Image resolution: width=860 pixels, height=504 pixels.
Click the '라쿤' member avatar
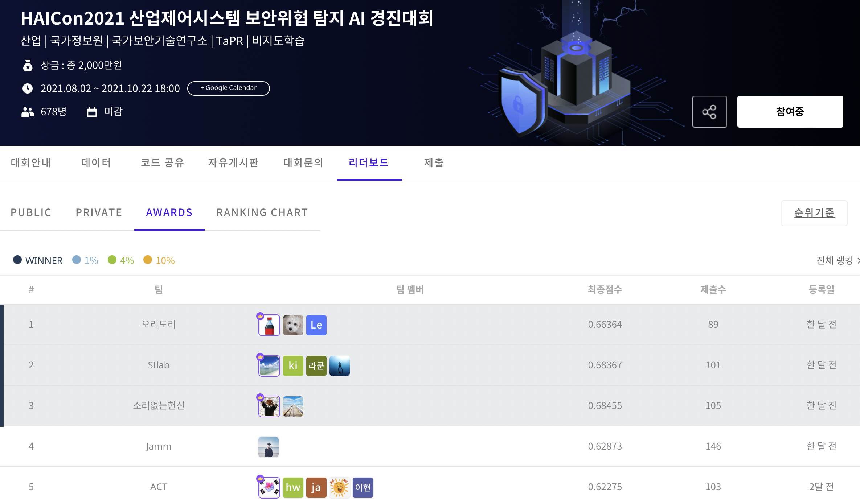(x=316, y=366)
